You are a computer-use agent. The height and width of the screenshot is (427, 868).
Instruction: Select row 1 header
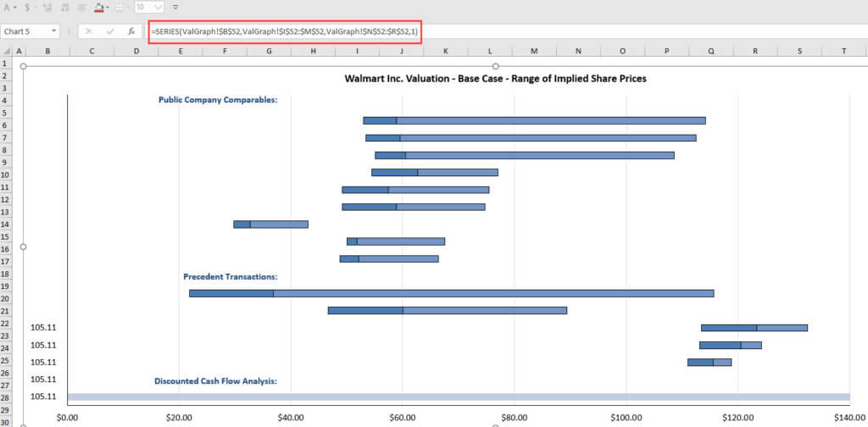(6, 63)
